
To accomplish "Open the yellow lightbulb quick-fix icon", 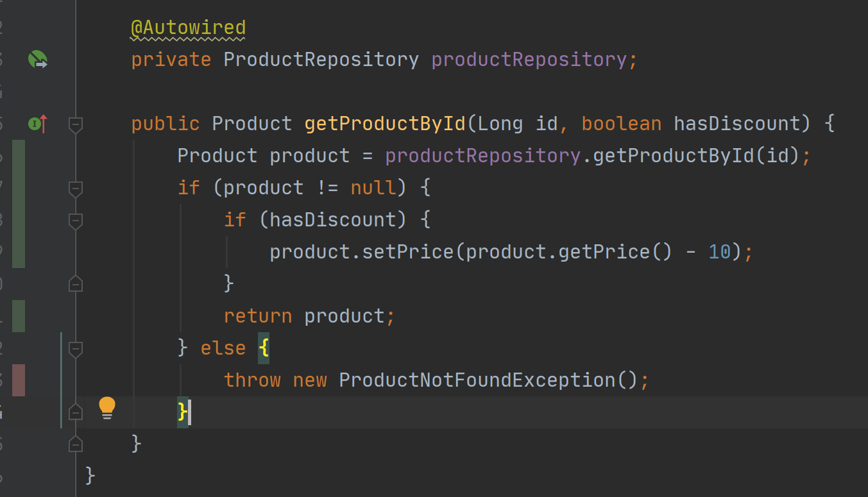I will click(107, 408).
